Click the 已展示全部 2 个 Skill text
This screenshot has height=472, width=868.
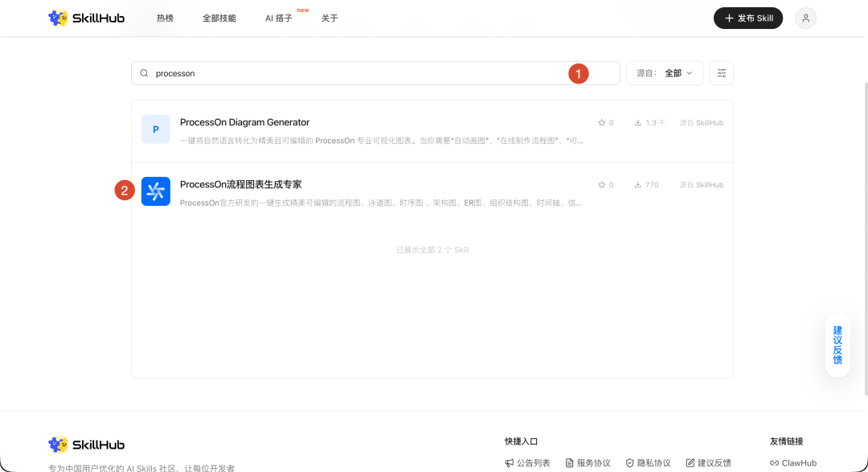[x=432, y=250]
